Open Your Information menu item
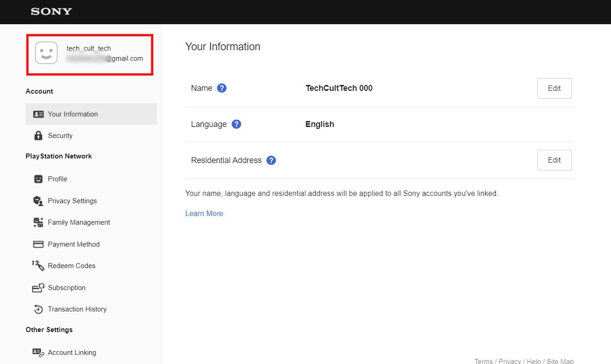 tap(91, 114)
